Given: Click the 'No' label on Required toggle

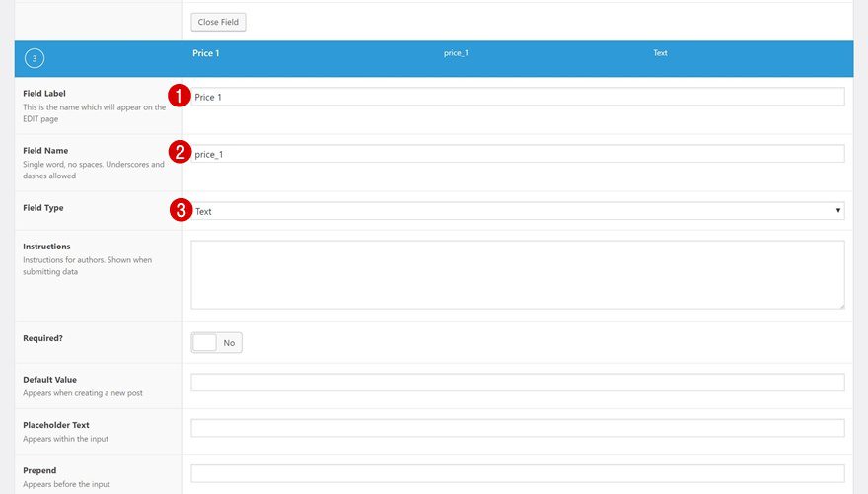Looking at the screenshot, I should (x=229, y=343).
